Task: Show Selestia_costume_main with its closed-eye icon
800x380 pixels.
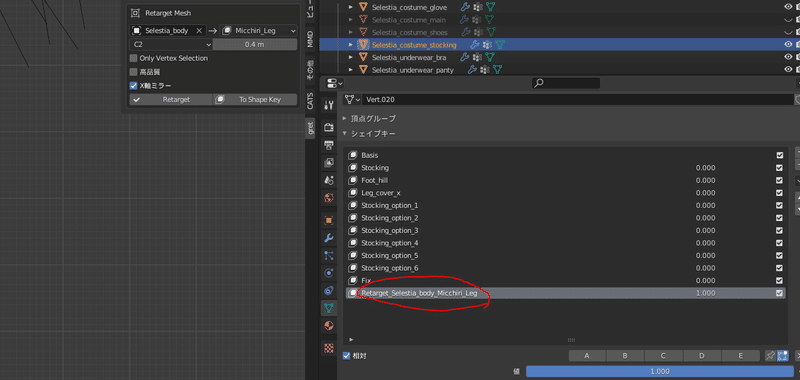Action: point(788,20)
